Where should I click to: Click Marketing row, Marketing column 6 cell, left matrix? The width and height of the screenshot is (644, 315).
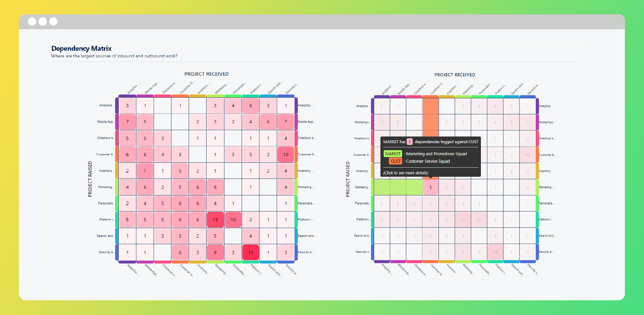point(215,187)
